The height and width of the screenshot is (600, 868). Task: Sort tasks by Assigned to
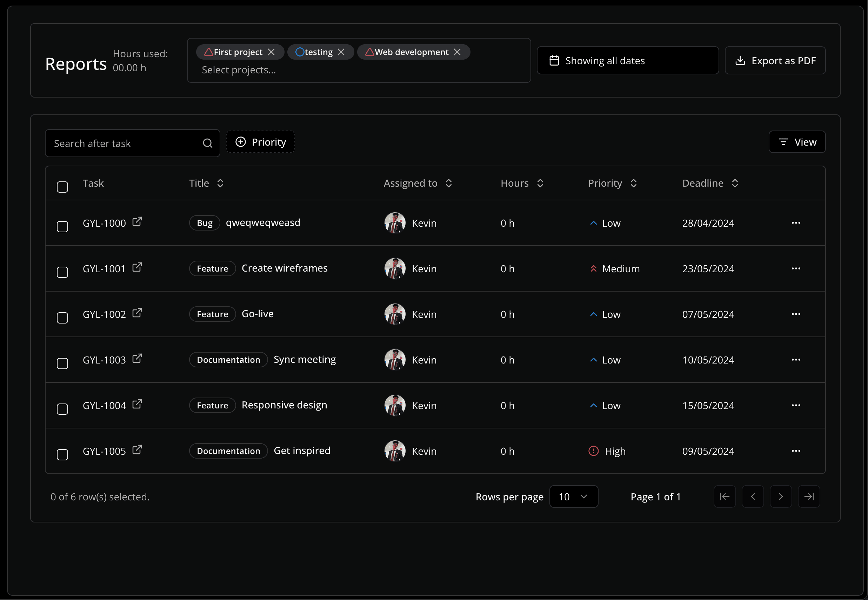coord(448,183)
